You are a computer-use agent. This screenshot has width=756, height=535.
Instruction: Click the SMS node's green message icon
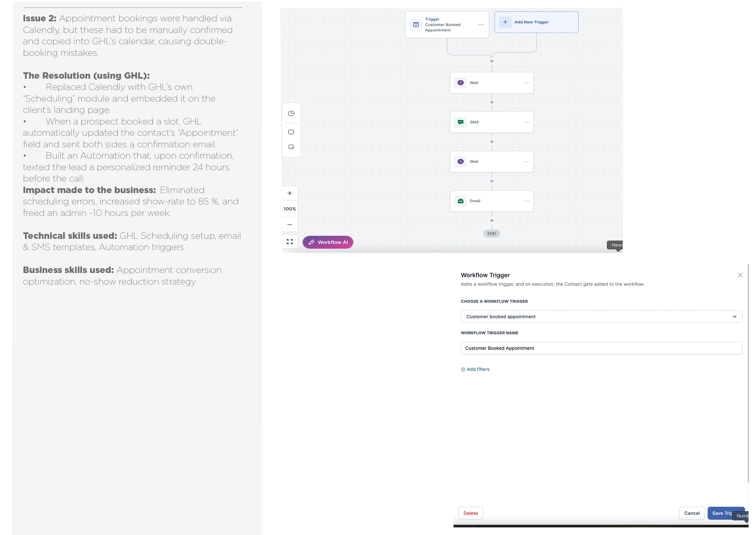[x=460, y=122]
